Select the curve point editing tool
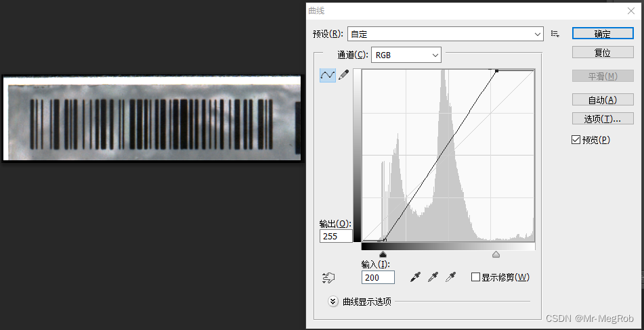 pos(327,75)
